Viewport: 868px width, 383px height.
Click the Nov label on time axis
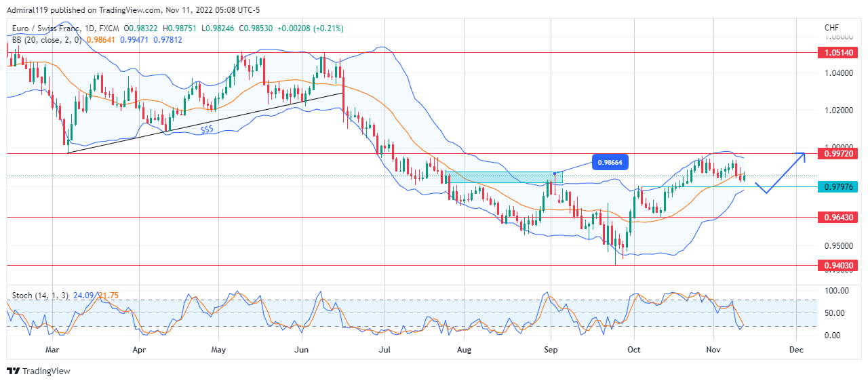[x=713, y=350]
